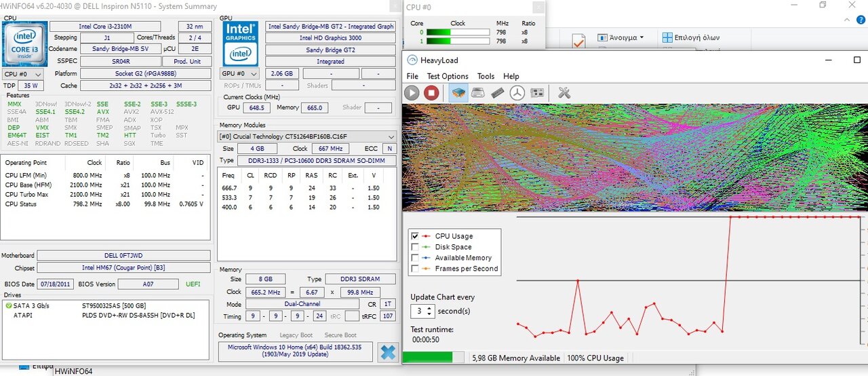Click the HeavyLoad green progress bar
Image resolution: width=868 pixels, height=376 pixels.
tap(434, 357)
